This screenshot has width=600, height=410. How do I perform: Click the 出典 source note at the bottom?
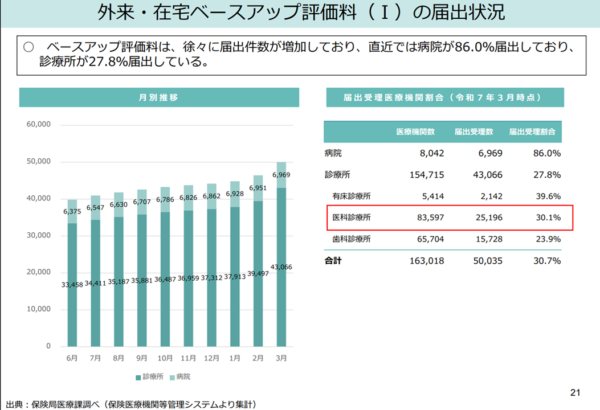pos(135,403)
